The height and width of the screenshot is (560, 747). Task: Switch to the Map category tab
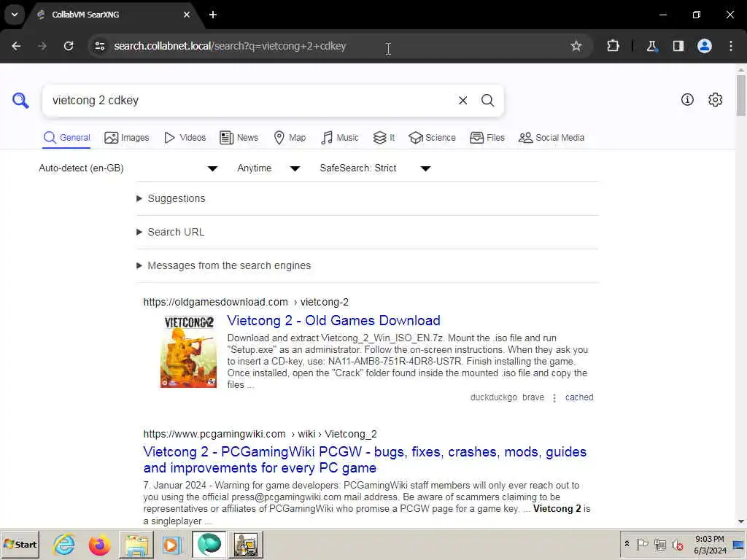[x=290, y=138]
